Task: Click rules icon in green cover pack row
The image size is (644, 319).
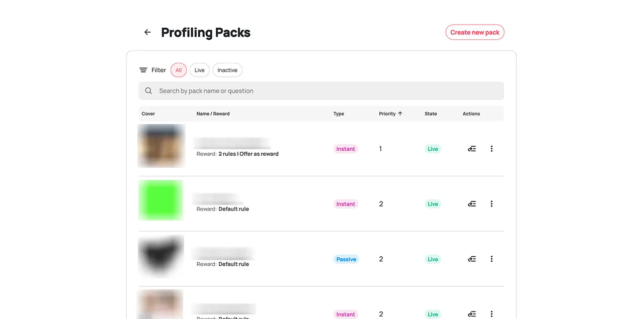Action: (x=471, y=204)
